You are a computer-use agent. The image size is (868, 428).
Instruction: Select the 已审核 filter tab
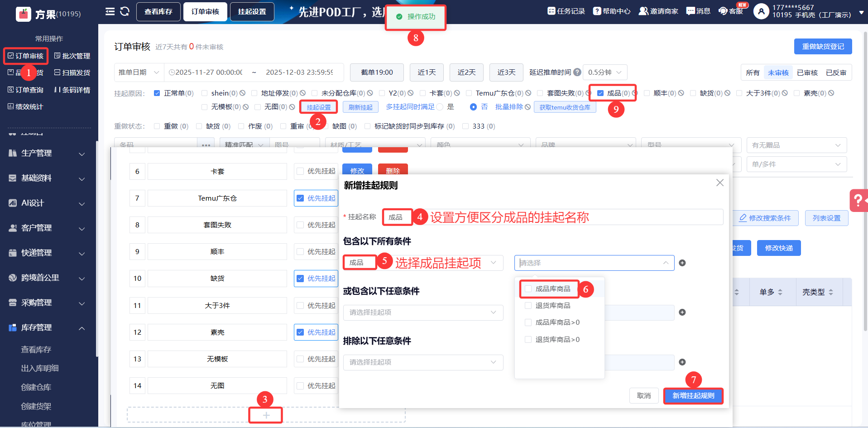[x=807, y=72]
